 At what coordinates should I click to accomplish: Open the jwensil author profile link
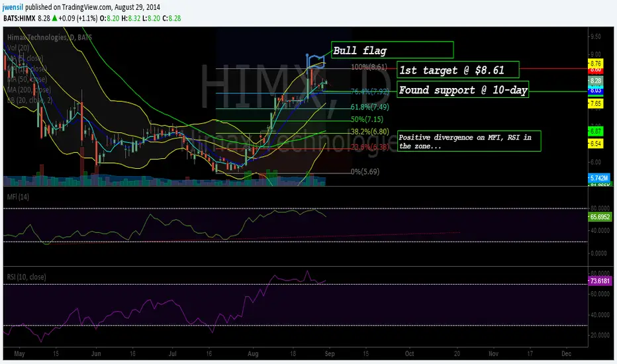(13, 7)
